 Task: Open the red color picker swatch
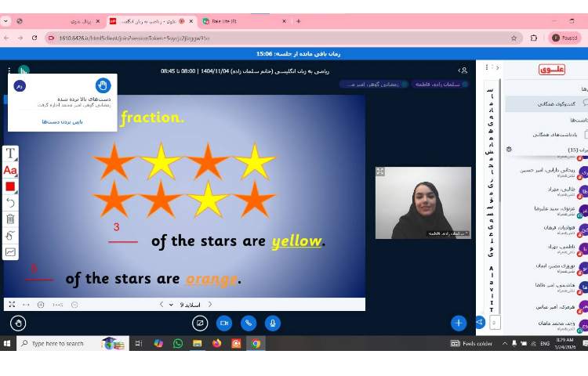[10, 186]
